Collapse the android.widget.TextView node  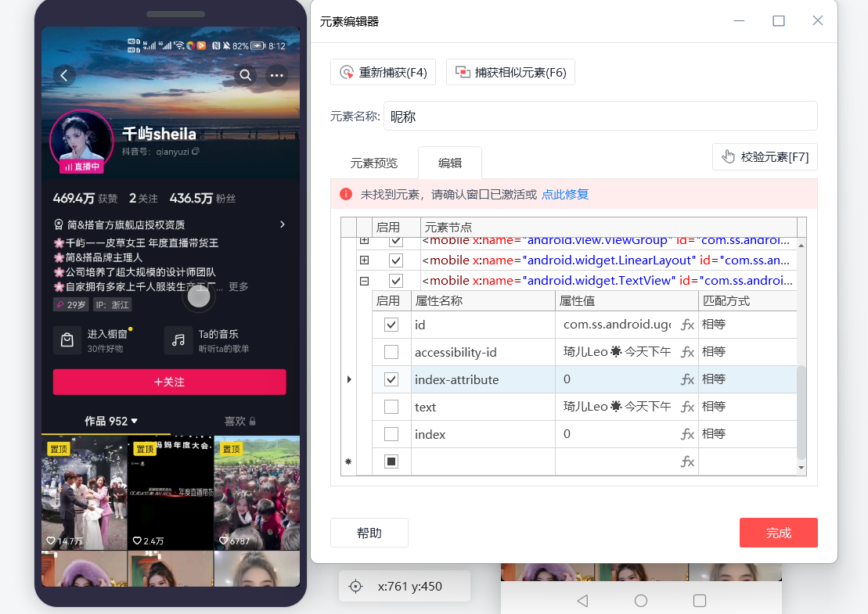pyautogui.click(x=364, y=281)
